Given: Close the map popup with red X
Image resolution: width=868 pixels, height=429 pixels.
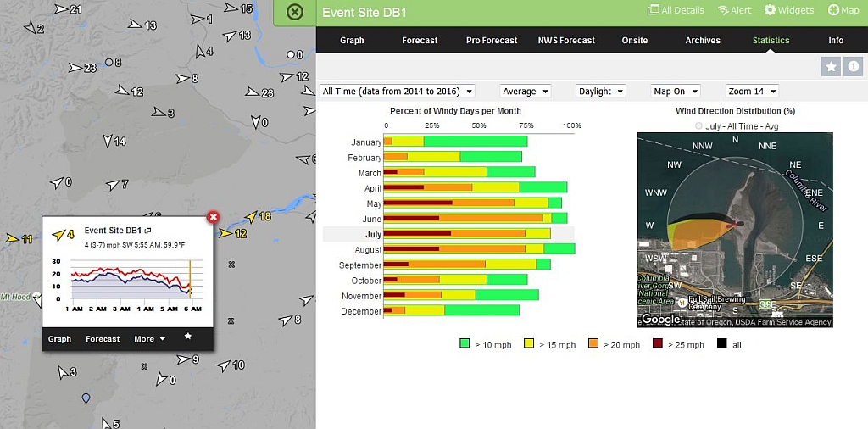Looking at the screenshot, I should coord(214,217).
